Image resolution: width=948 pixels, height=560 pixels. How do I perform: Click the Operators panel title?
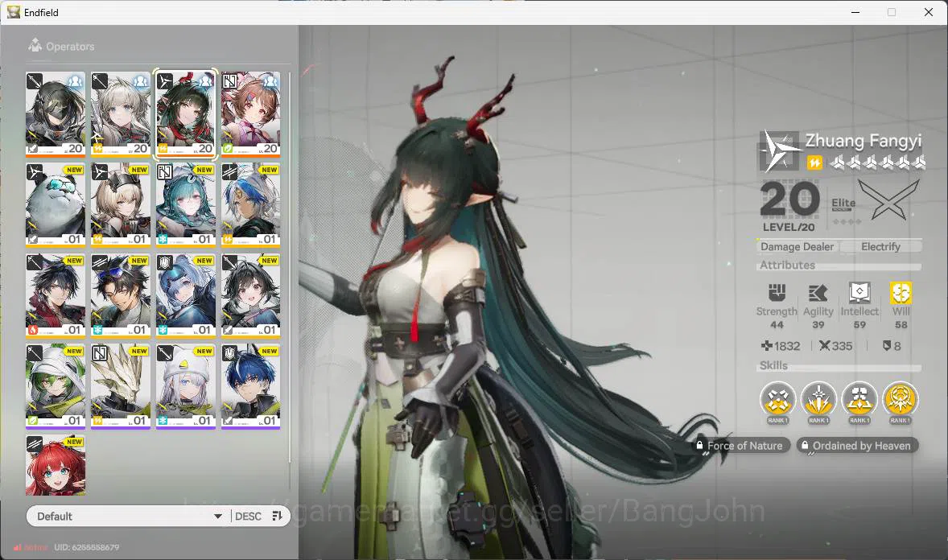click(x=70, y=47)
